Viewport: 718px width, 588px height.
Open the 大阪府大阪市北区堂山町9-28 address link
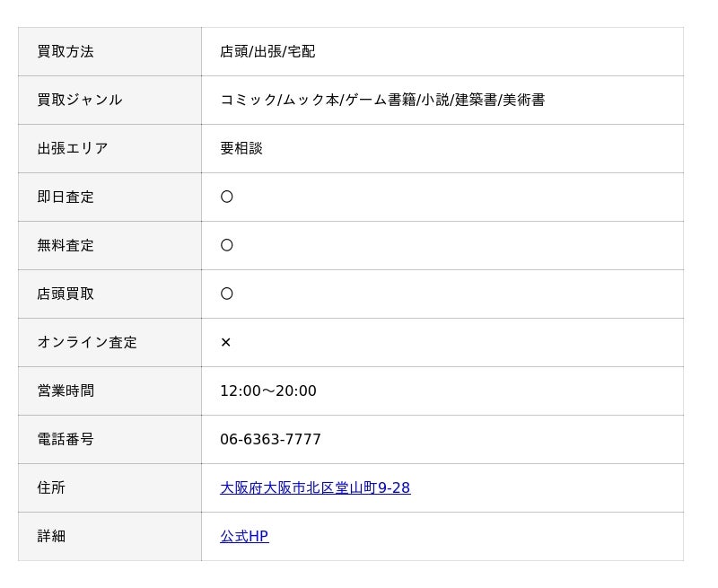pos(315,487)
